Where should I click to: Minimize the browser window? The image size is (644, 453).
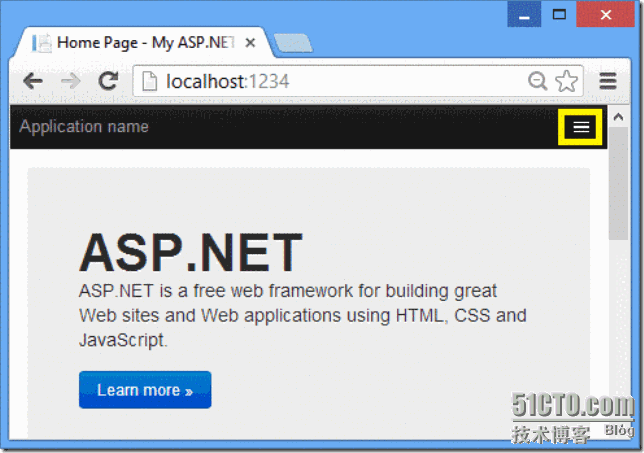[524, 15]
